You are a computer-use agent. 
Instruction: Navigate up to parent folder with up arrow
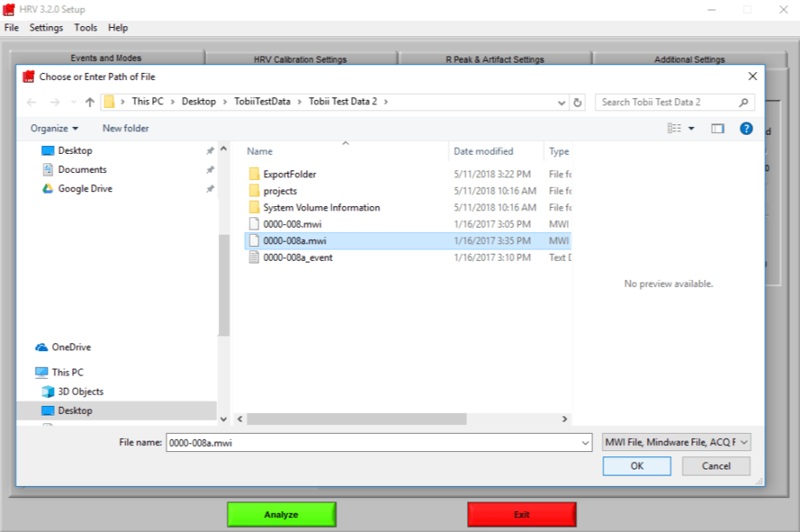click(x=89, y=101)
